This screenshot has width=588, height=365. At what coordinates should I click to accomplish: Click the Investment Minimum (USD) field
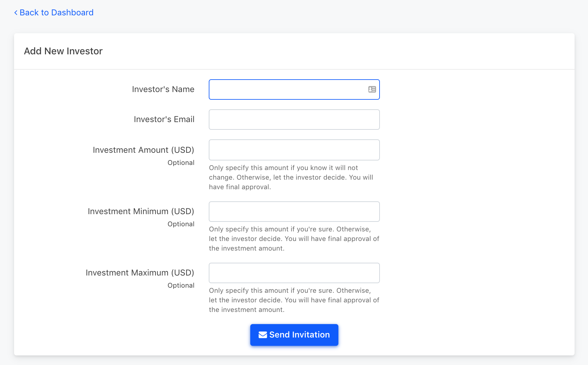[294, 212]
